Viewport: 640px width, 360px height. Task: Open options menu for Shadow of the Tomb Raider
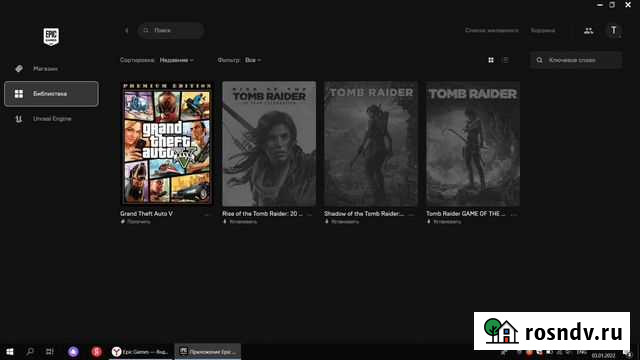pyautogui.click(x=411, y=214)
